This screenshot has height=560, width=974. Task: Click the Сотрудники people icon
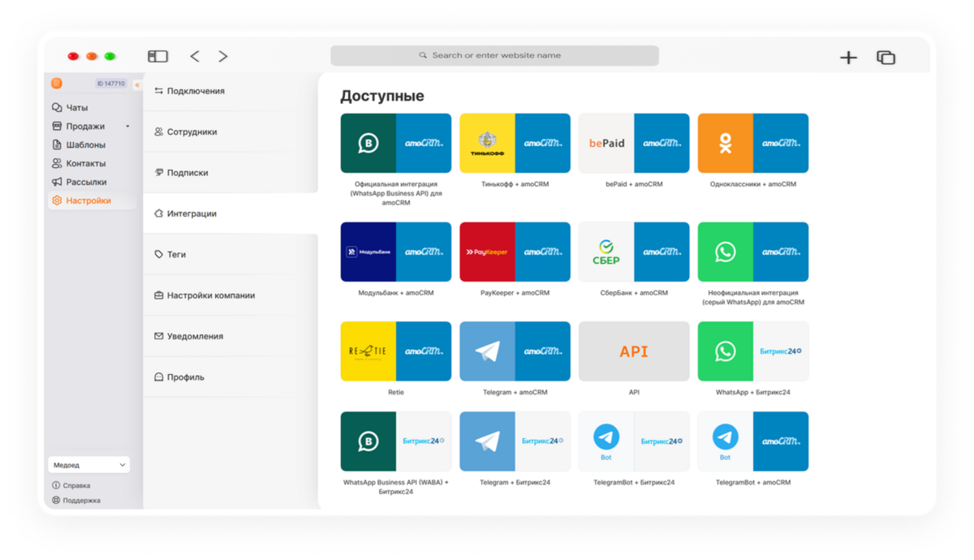159,131
